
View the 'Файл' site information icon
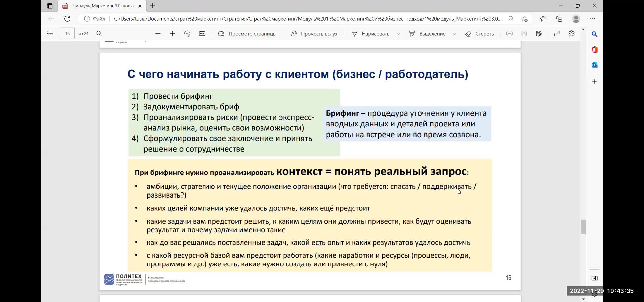tap(87, 19)
